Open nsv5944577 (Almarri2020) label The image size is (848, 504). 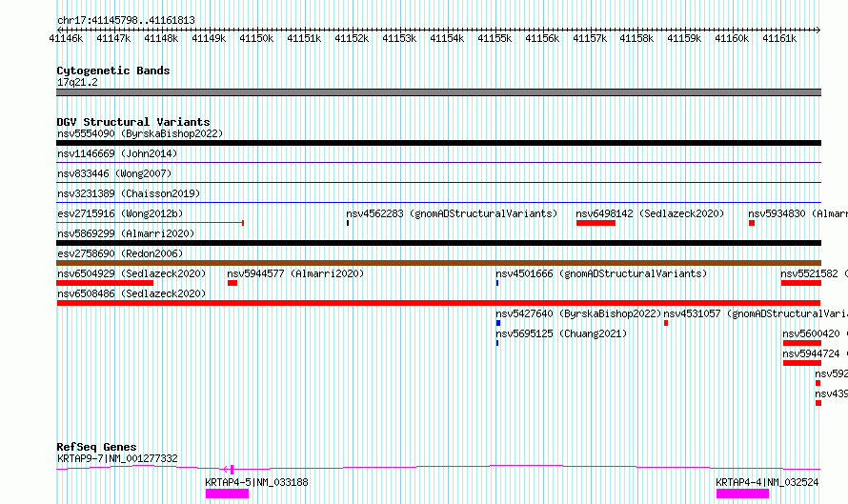[295, 273]
